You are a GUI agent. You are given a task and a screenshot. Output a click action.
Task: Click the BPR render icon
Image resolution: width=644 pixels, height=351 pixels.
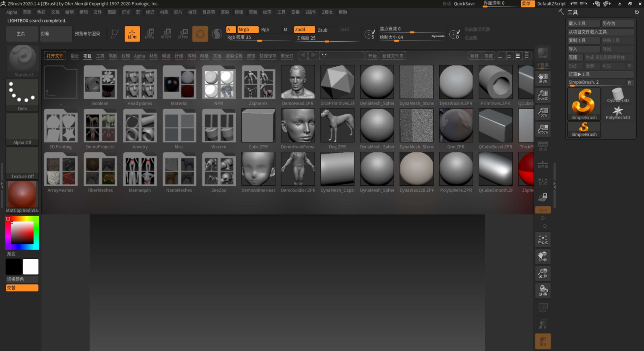pyautogui.click(x=543, y=53)
